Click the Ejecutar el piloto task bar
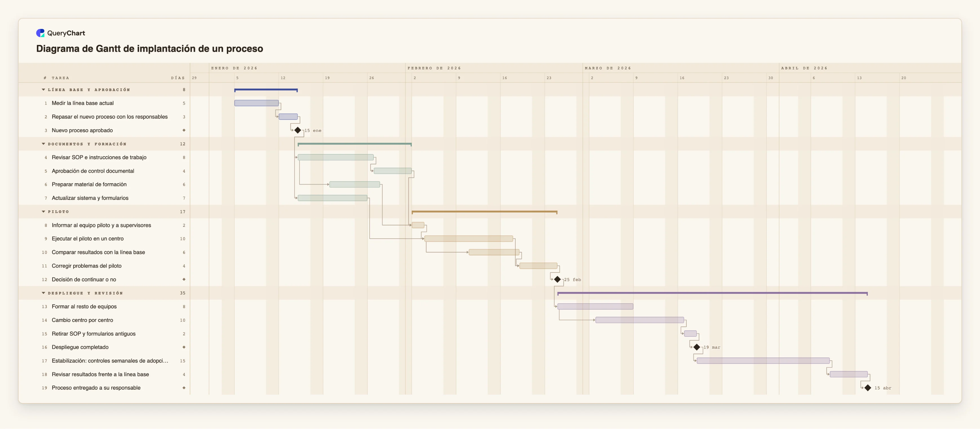This screenshot has width=980, height=429. pos(469,239)
